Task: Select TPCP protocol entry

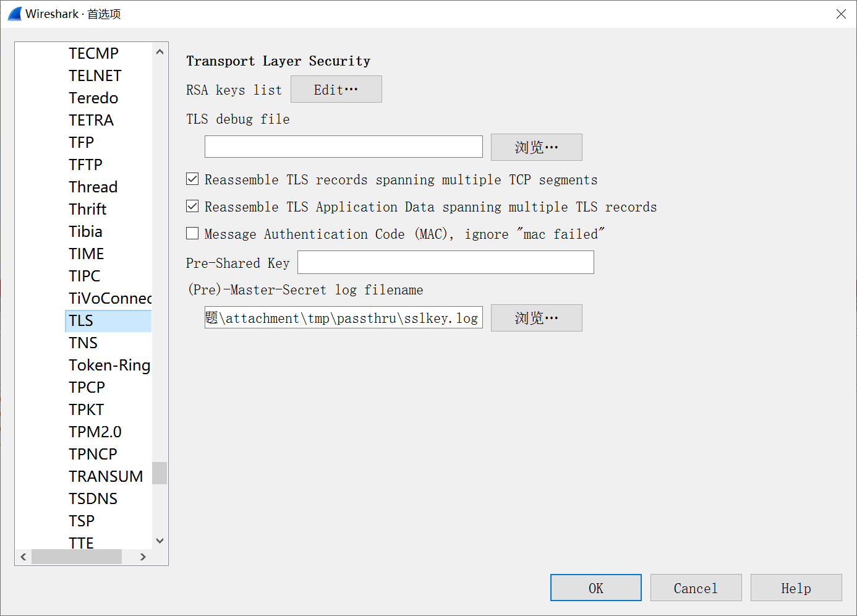Action: pyautogui.click(x=87, y=387)
